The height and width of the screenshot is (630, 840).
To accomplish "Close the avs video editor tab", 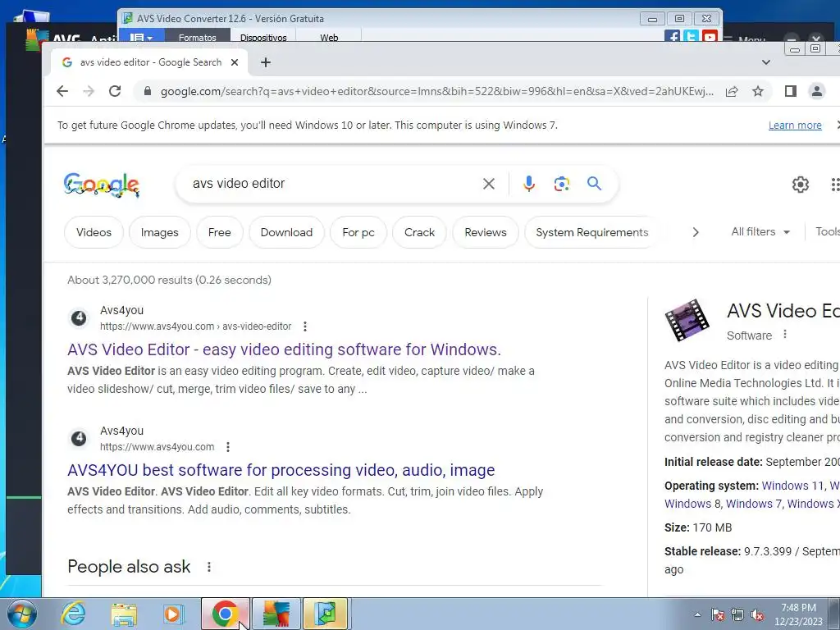I will [234, 62].
